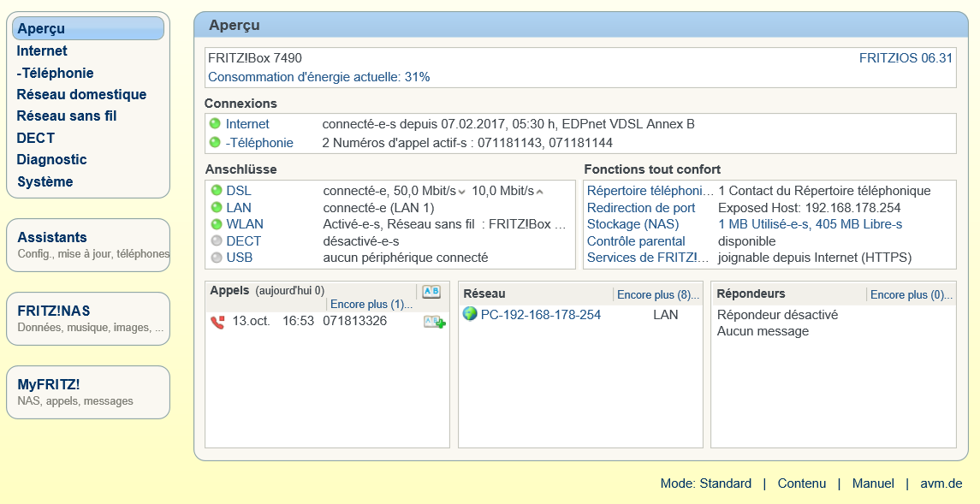Open the phonebook icon in Appels header
The height and width of the screenshot is (504, 980).
[431, 292]
